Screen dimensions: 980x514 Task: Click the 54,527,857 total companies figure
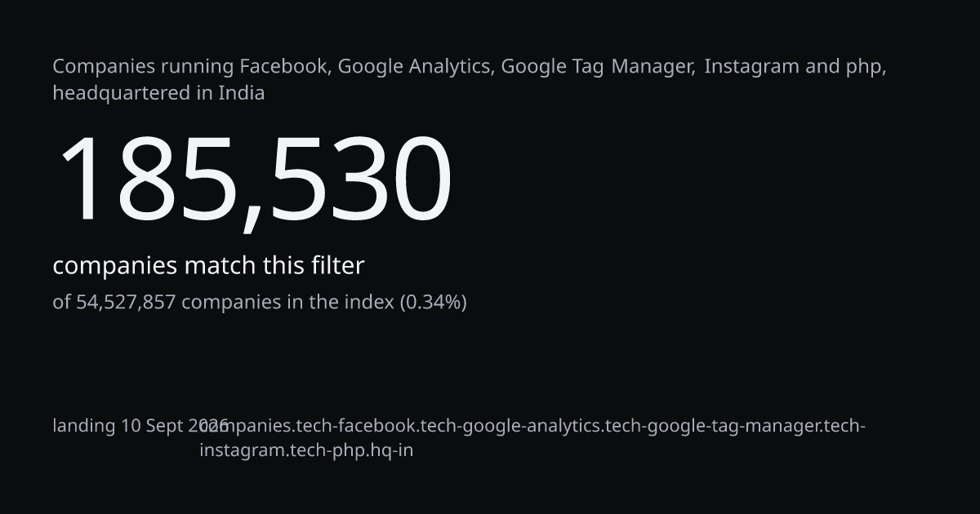pyautogui.click(x=126, y=303)
